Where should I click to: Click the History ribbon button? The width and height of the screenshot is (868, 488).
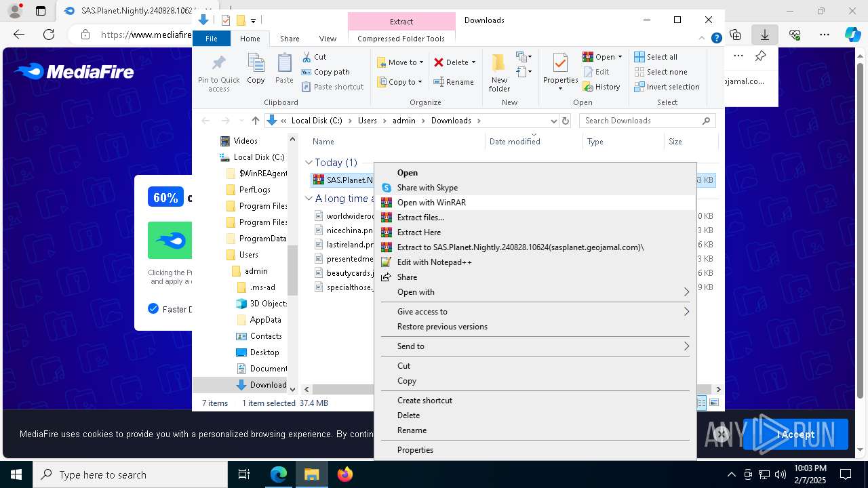[601, 87]
